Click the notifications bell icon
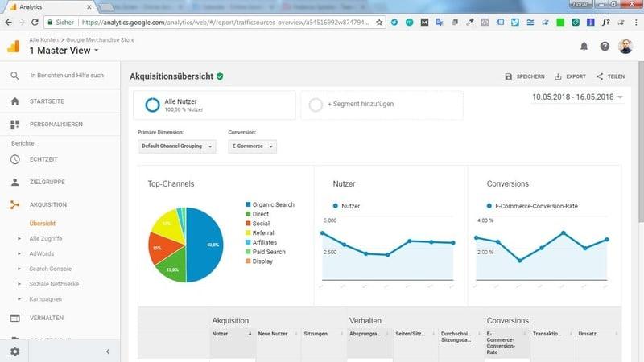644x362 pixels. click(584, 47)
